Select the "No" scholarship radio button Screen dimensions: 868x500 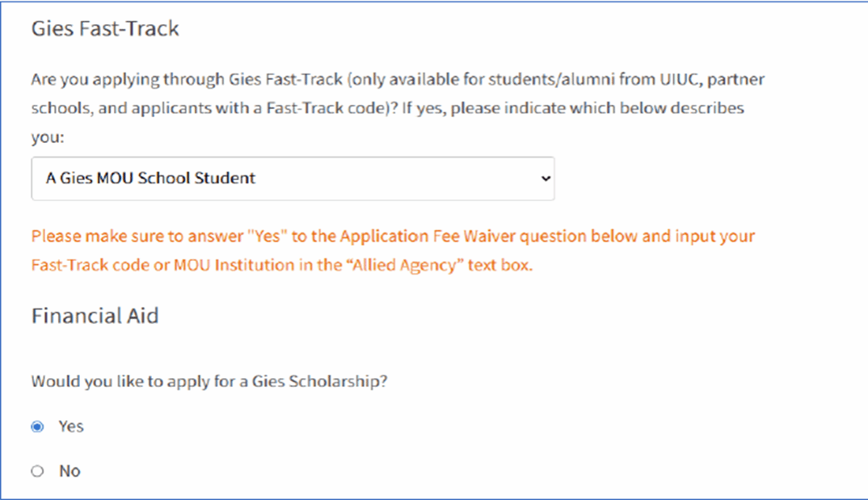[38, 472]
